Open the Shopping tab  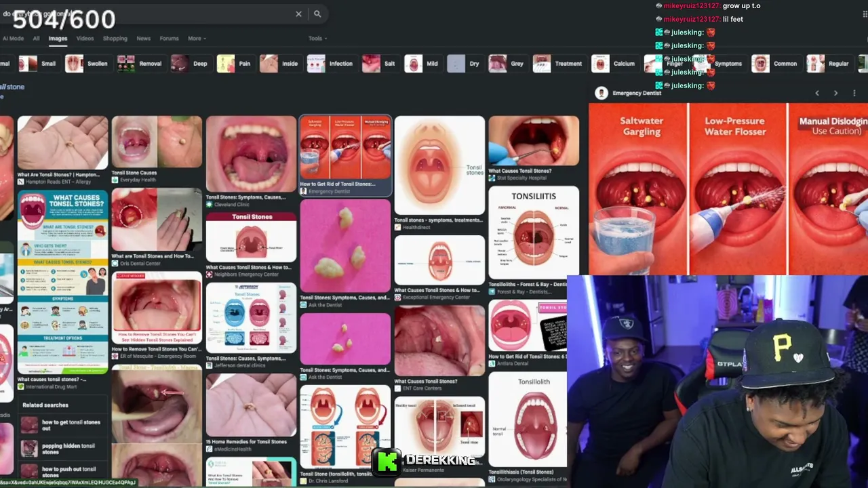tap(115, 39)
